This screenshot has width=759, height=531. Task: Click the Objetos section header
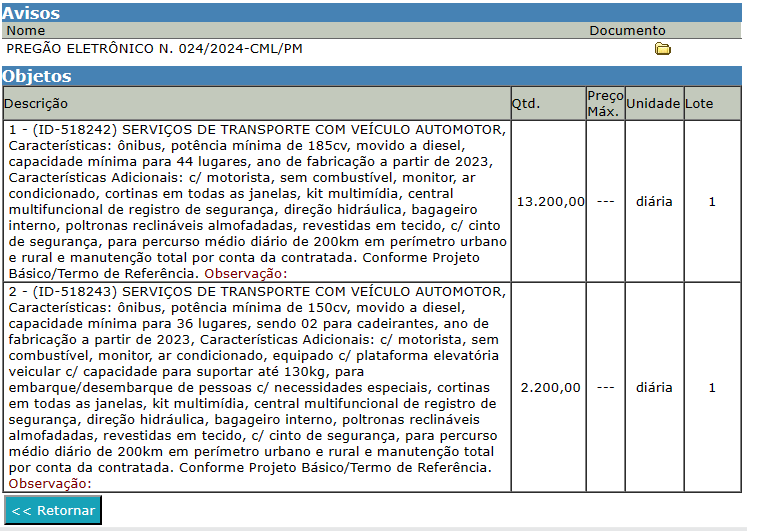[x=37, y=76]
